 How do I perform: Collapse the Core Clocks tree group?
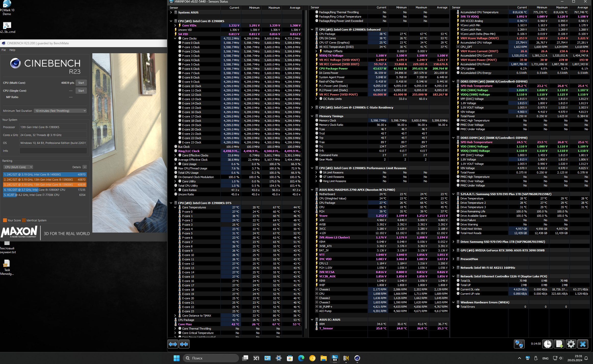click(175, 38)
